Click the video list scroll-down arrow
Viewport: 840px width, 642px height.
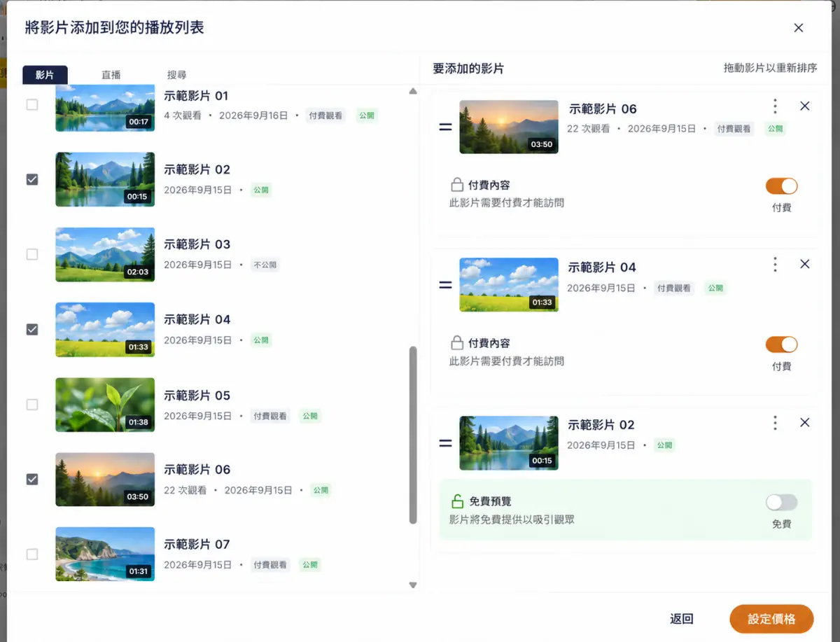(x=413, y=585)
